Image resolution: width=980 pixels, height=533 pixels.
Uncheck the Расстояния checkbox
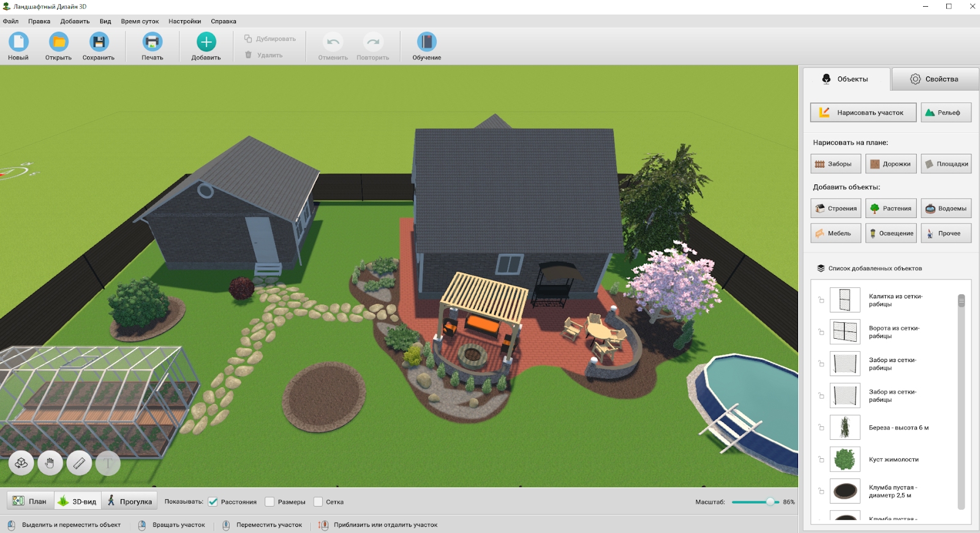click(x=213, y=502)
